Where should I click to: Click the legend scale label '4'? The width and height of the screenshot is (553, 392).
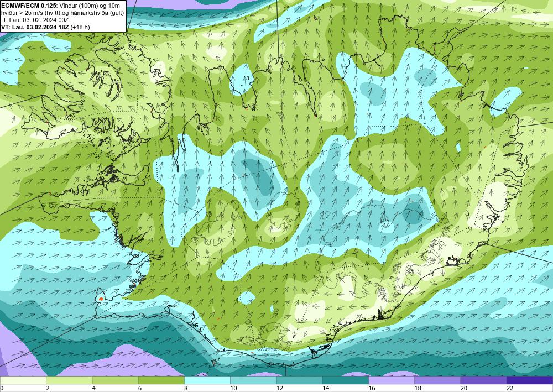coord(94,389)
